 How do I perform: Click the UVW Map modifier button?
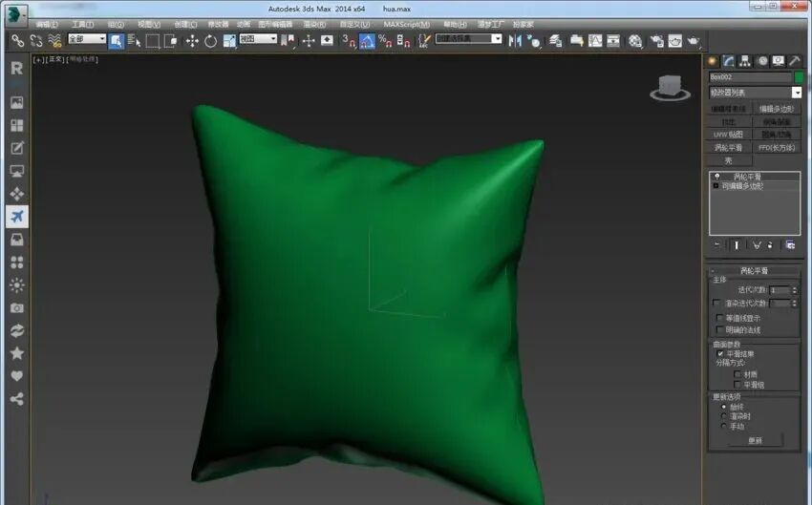click(729, 135)
